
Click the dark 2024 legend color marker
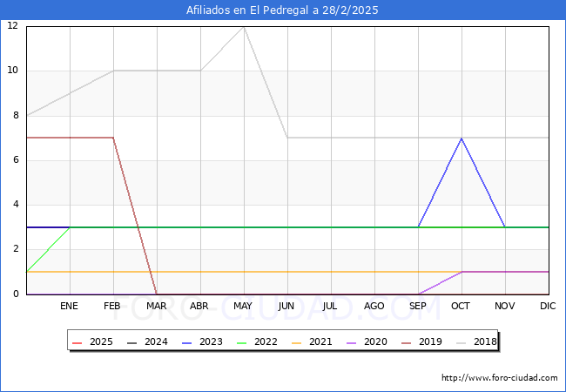132,342
